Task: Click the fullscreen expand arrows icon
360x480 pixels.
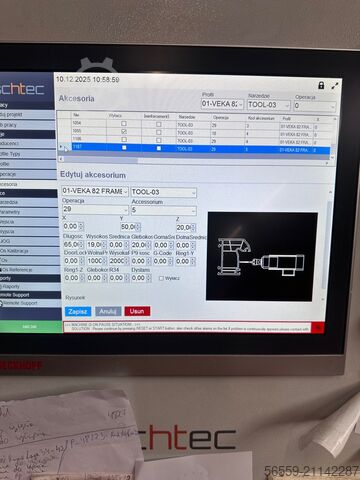Action: 335,86
